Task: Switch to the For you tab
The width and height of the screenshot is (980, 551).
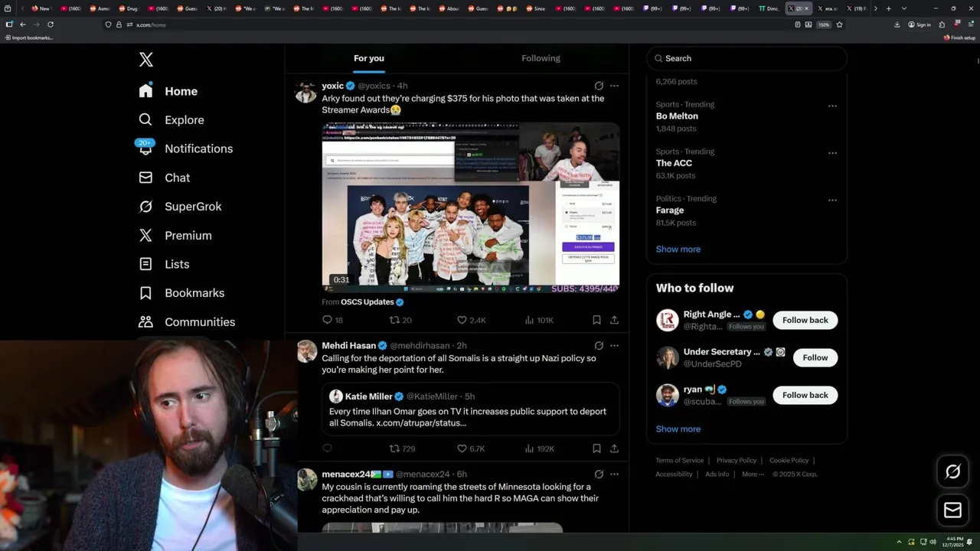Action: [x=369, y=58]
